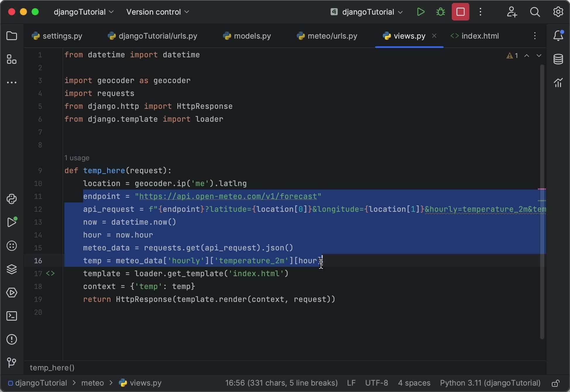Image resolution: width=570 pixels, height=392 pixels.
Task: Start debugging djangoTutorial
Action: pyautogui.click(x=440, y=12)
